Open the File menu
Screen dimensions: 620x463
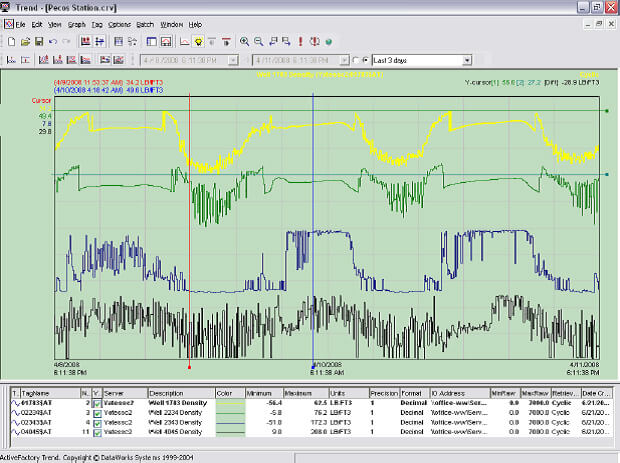coord(20,25)
